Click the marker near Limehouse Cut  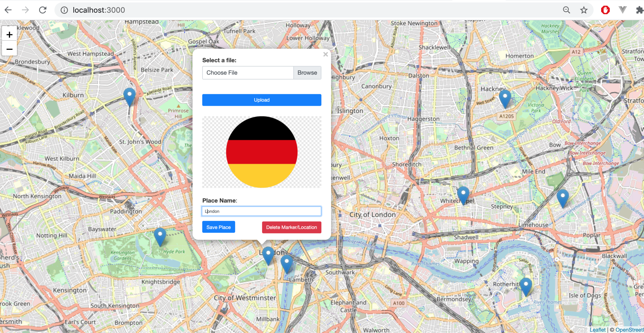(563, 198)
